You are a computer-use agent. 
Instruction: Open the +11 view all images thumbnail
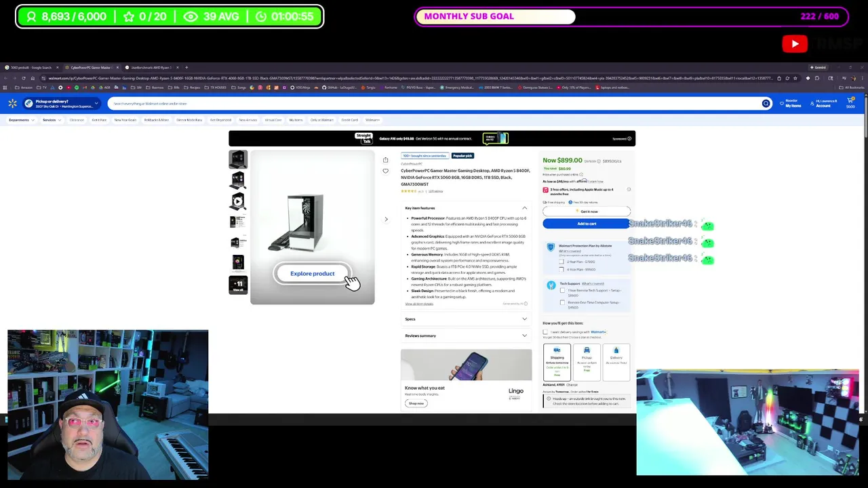click(238, 285)
